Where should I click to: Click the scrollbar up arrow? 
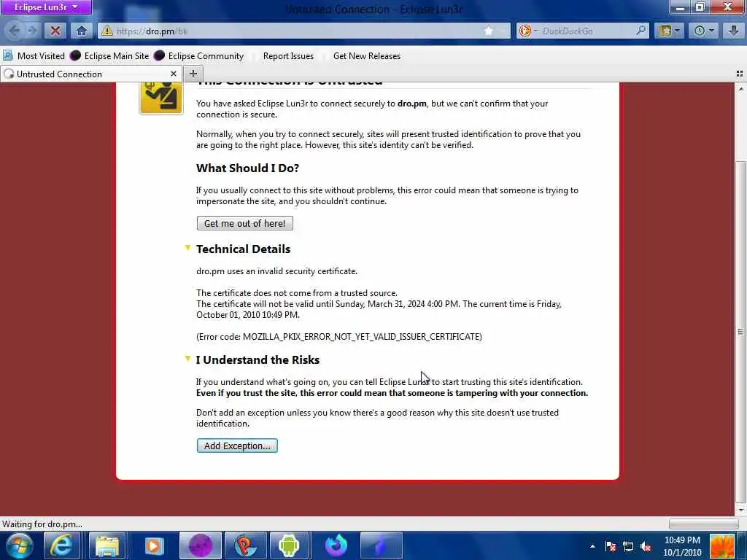point(740,89)
